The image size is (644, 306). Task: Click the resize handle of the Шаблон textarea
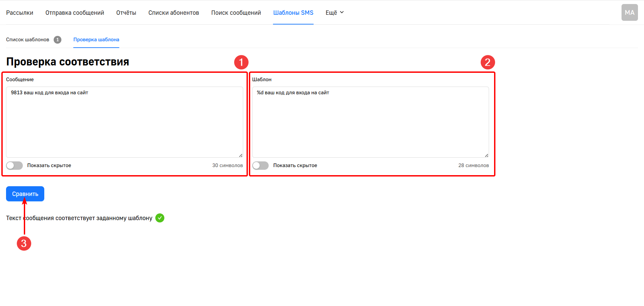(486, 155)
